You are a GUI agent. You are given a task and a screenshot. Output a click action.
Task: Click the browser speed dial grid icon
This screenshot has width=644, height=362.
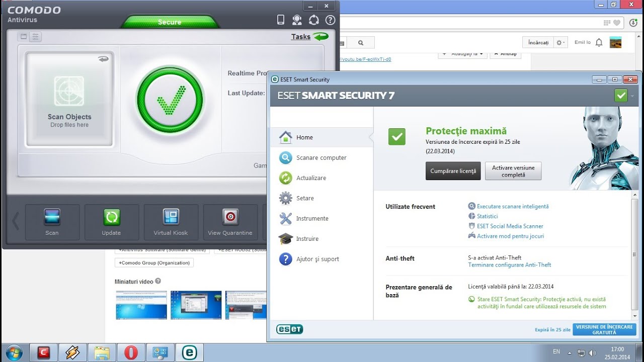click(607, 23)
